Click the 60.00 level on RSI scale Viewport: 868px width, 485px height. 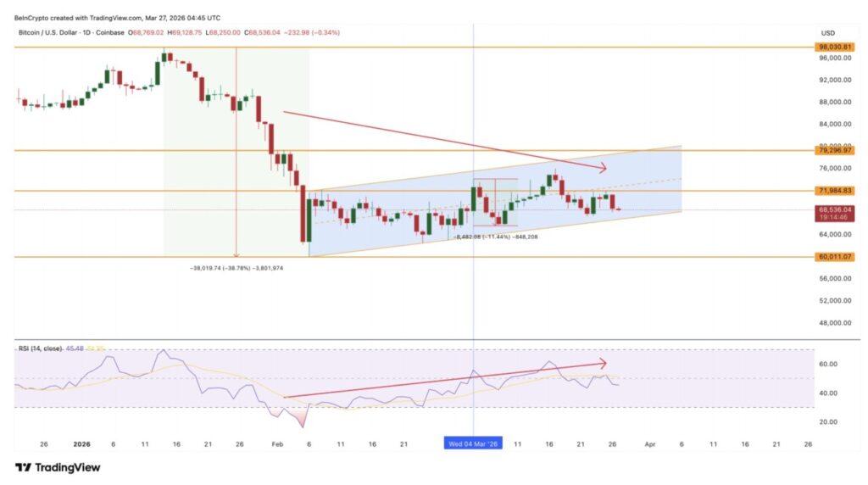(x=828, y=364)
